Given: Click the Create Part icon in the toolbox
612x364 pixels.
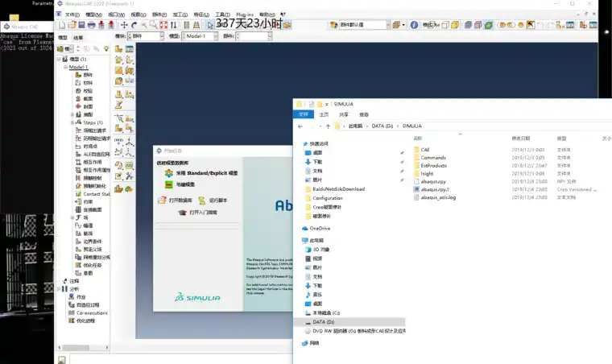Looking at the screenshot, I should coord(118,49).
